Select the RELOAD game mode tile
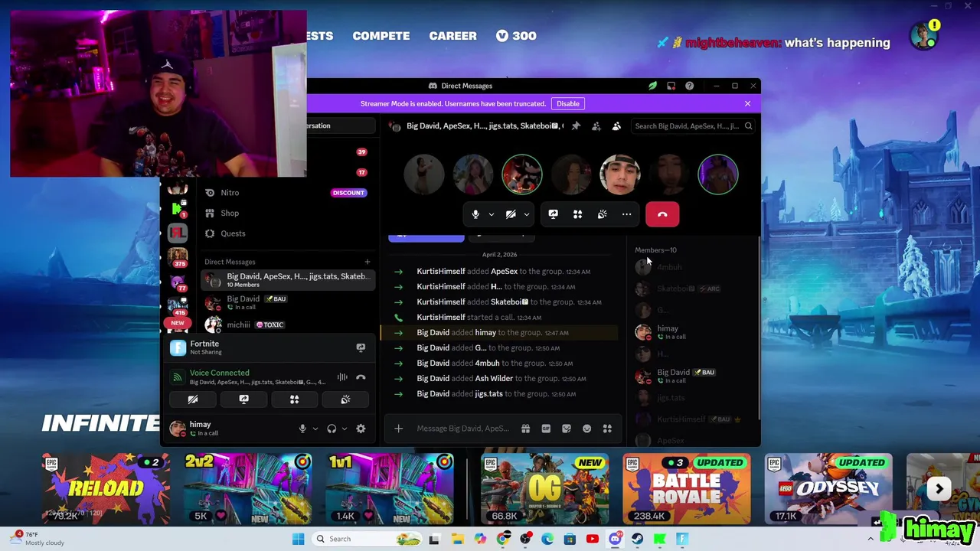The width and height of the screenshot is (980, 551). (x=106, y=488)
